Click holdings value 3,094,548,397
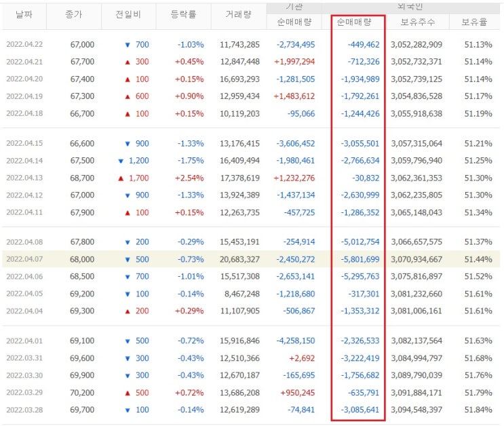The height and width of the screenshot is (426, 504). coord(416,410)
